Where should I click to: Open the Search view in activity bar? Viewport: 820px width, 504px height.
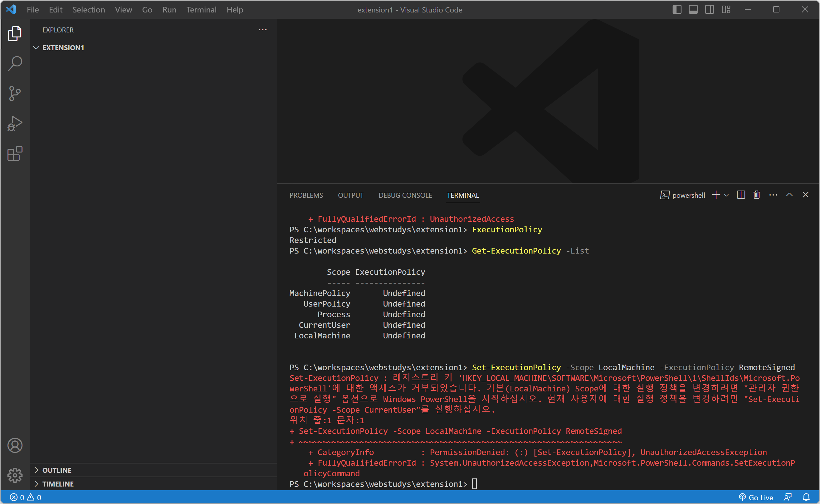[x=15, y=63]
